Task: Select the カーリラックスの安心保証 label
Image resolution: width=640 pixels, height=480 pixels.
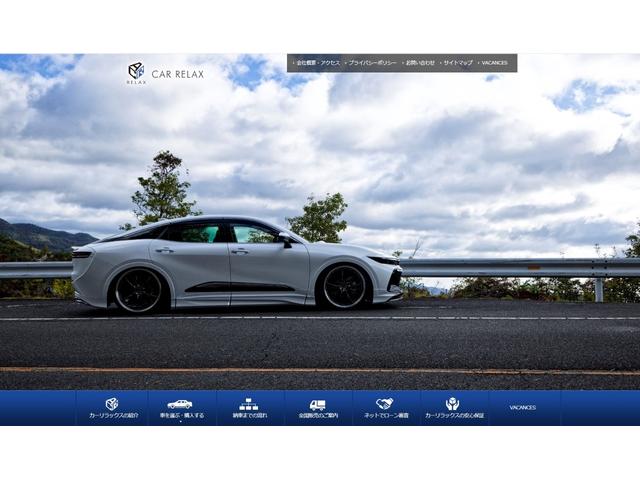Action: point(453,416)
